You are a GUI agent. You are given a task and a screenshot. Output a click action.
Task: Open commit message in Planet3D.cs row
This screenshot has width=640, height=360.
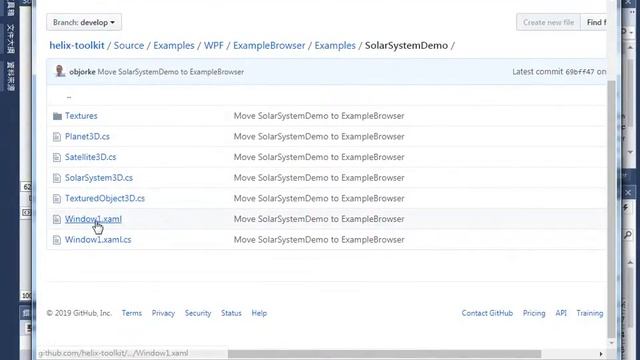coord(319,136)
